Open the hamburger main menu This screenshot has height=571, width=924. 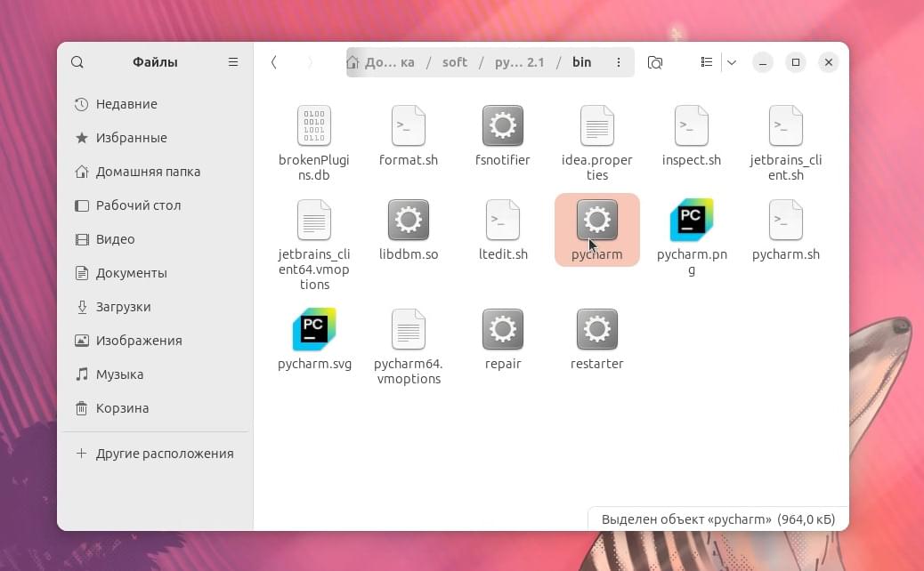coord(233,62)
